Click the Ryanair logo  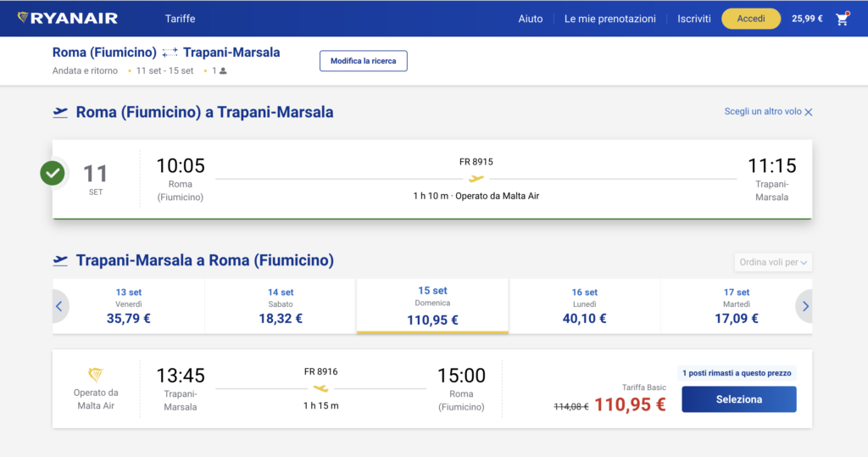[68, 19]
